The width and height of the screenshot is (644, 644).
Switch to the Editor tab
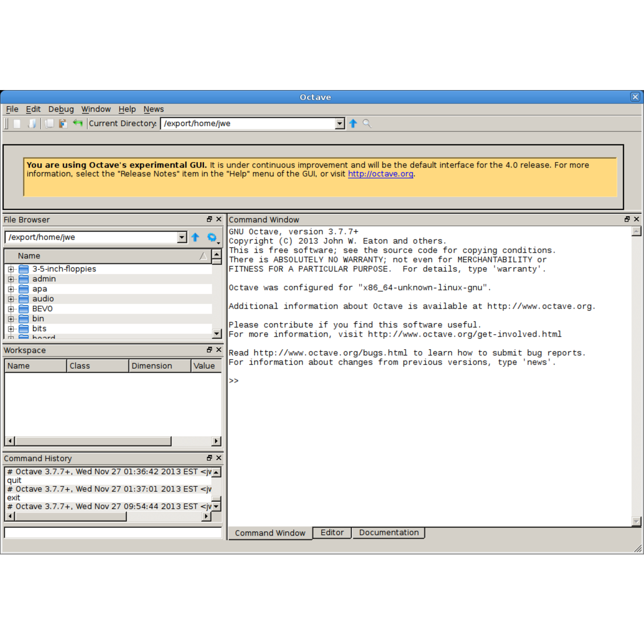point(332,533)
